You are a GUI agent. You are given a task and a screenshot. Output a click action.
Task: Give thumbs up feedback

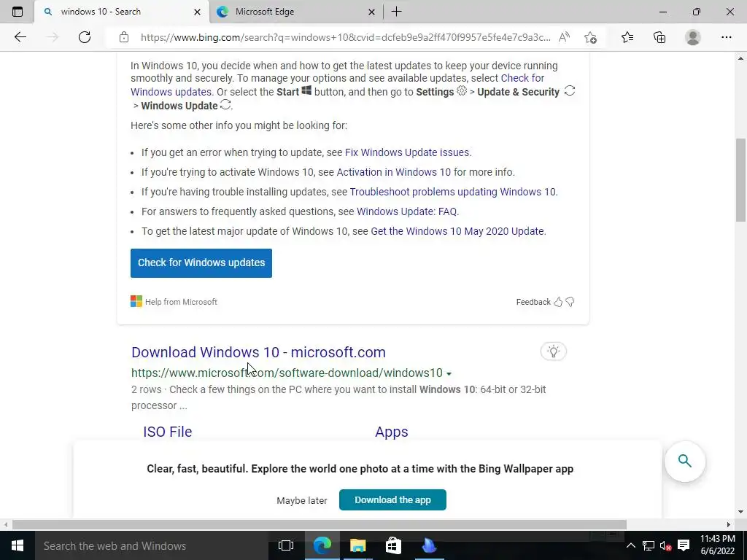click(x=558, y=302)
